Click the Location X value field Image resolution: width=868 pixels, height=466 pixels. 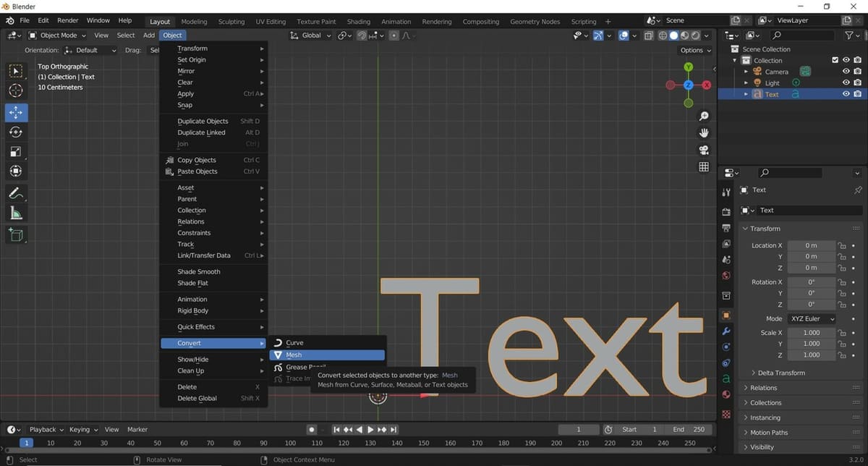[811, 245]
